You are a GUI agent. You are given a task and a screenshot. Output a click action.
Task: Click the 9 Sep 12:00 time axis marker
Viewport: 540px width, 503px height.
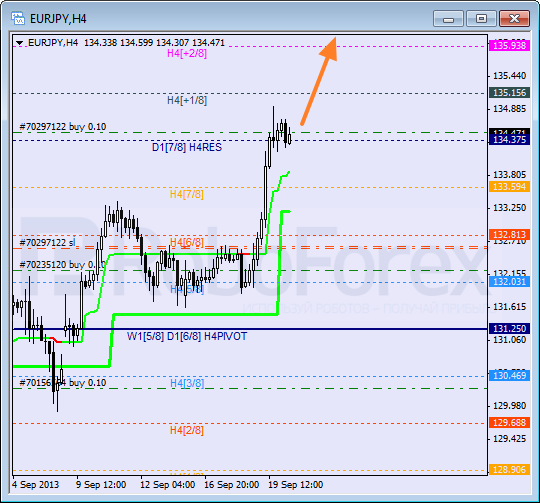101,485
